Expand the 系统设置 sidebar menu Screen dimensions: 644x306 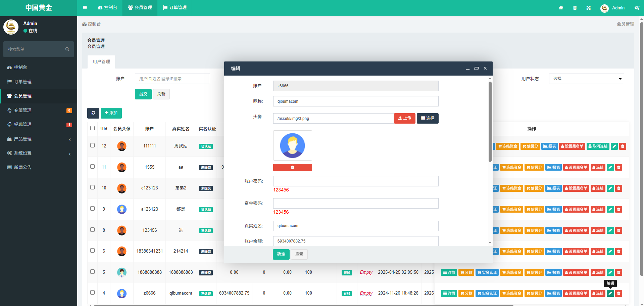pos(39,153)
